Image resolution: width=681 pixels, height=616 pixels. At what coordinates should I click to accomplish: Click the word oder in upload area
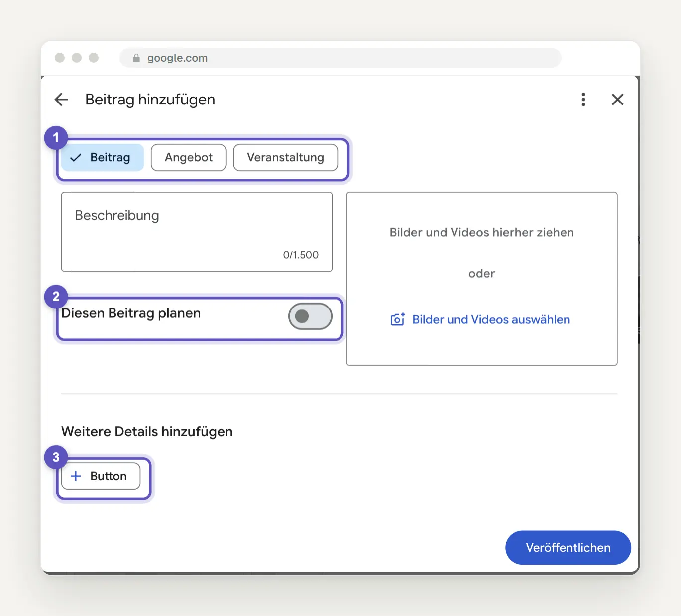(482, 274)
